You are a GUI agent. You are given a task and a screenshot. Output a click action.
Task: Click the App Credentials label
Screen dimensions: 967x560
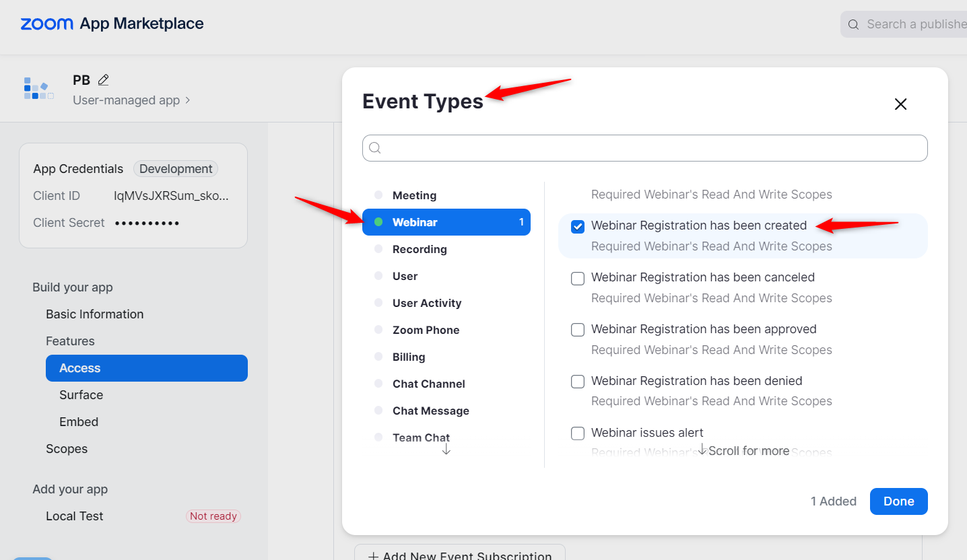(x=78, y=169)
